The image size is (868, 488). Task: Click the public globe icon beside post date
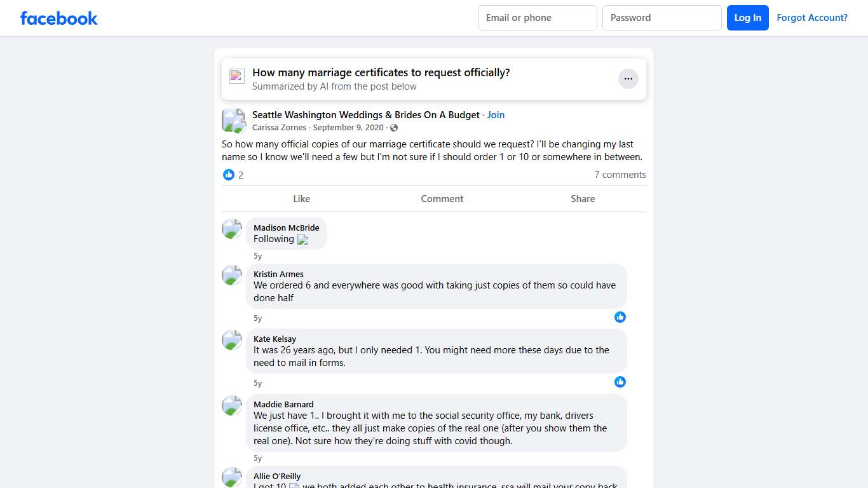click(x=394, y=128)
